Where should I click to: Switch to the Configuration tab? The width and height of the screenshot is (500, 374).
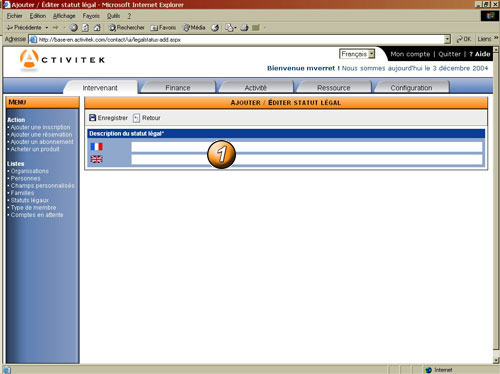(x=411, y=88)
